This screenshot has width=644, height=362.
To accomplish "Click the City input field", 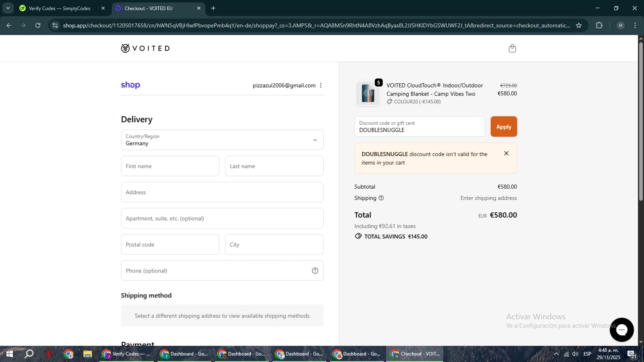I will pyautogui.click(x=274, y=244).
